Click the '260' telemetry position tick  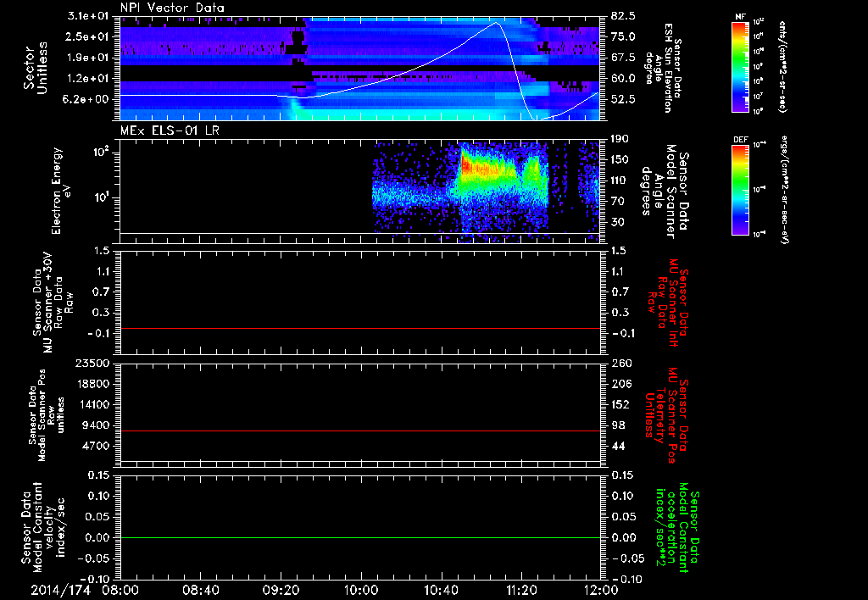pyautogui.click(x=620, y=364)
